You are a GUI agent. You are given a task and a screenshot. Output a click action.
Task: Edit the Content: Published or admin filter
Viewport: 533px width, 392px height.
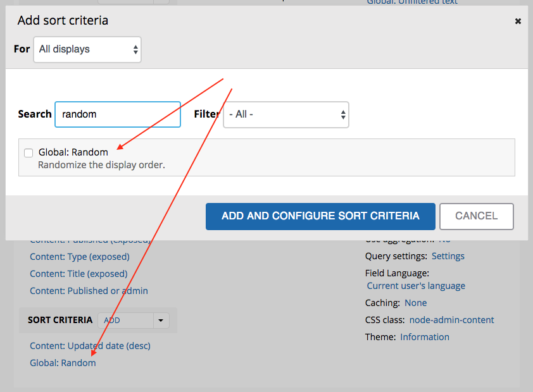[89, 291]
